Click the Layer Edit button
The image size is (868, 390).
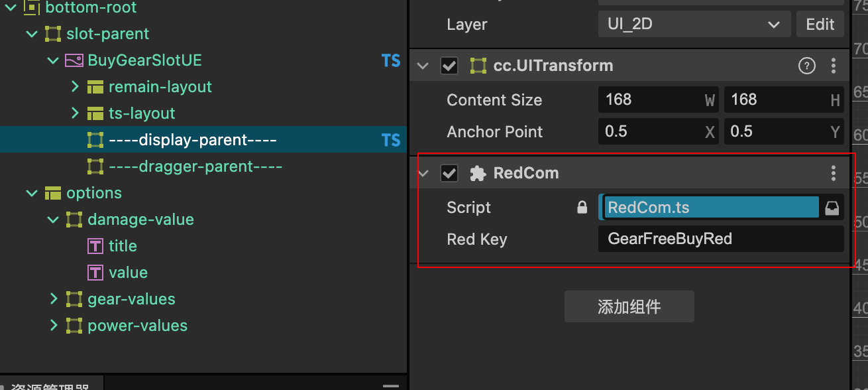point(820,25)
